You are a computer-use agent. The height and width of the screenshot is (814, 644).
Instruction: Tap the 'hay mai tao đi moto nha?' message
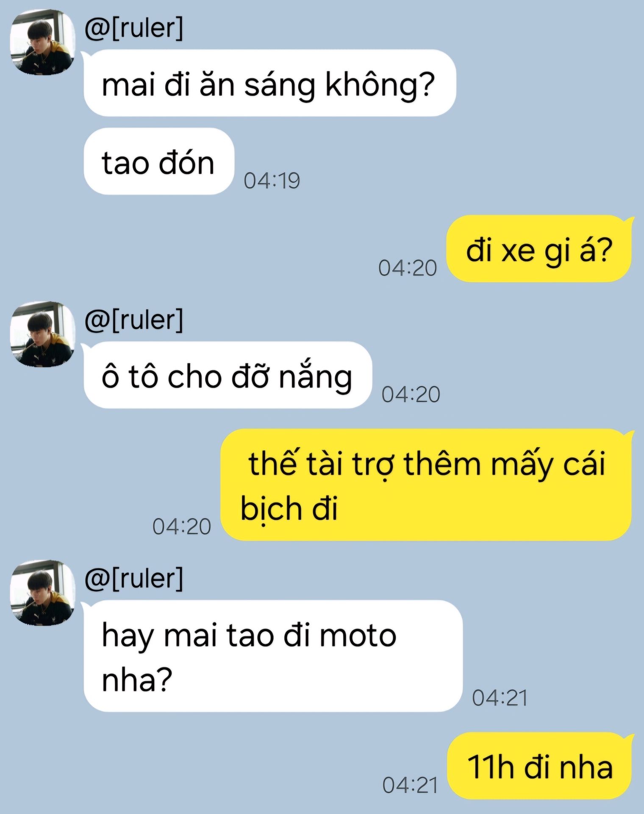tap(273, 656)
